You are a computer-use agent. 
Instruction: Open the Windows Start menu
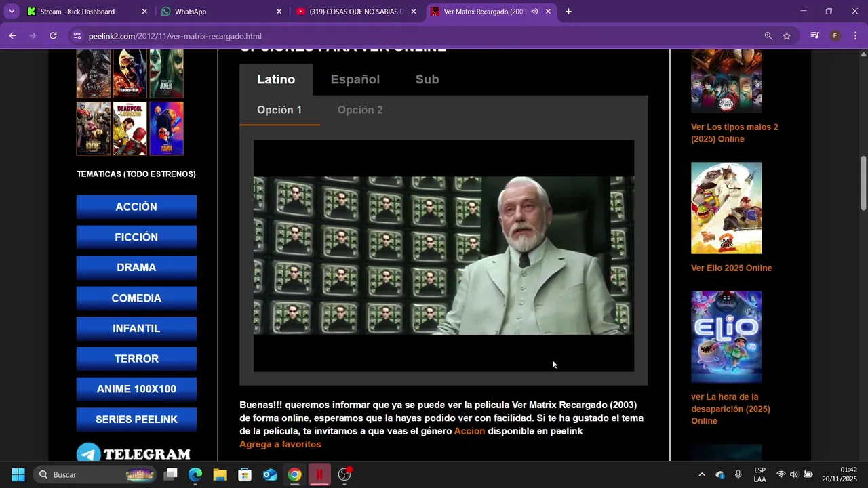coord(18,474)
